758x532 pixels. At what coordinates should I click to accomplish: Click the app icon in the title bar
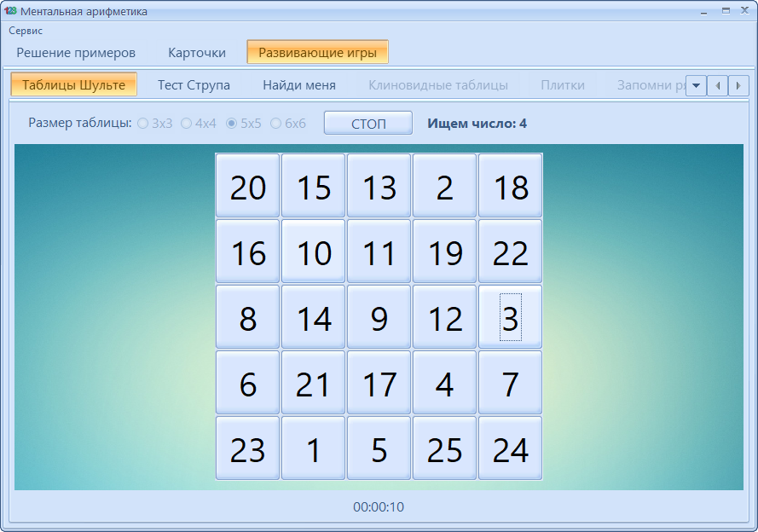11,11
